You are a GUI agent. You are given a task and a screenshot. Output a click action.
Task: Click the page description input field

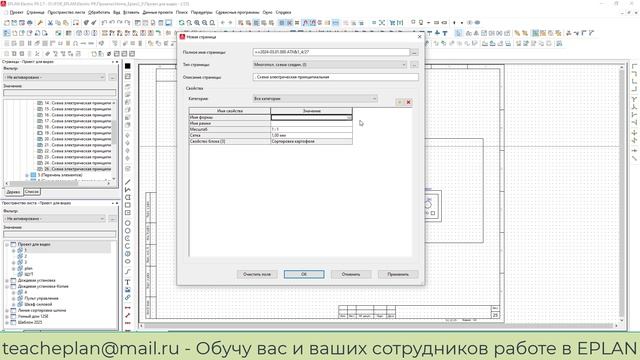[336, 77]
